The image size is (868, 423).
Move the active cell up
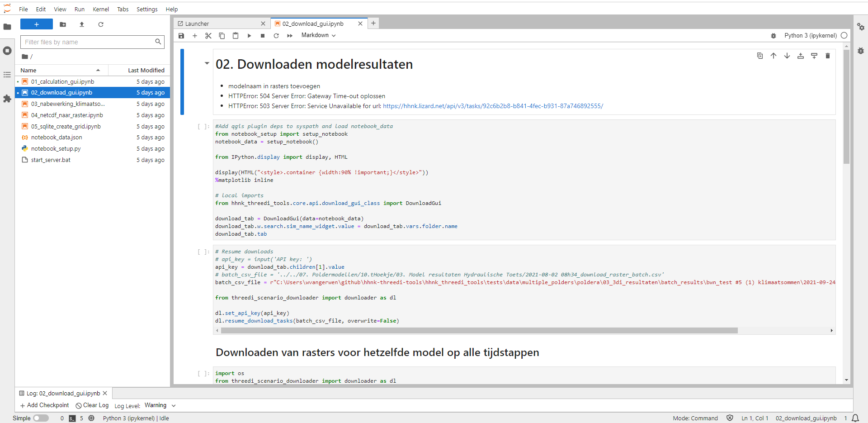coord(774,56)
